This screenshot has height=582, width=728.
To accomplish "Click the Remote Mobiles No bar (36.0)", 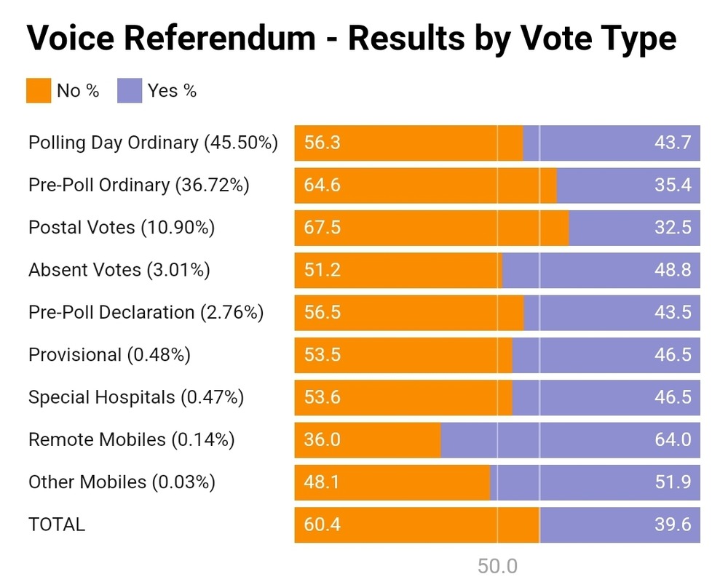I will pos(368,439).
